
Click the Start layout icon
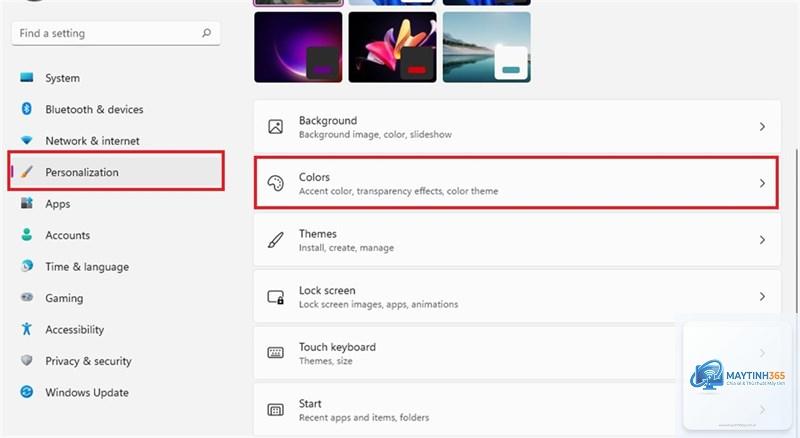(276, 409)
